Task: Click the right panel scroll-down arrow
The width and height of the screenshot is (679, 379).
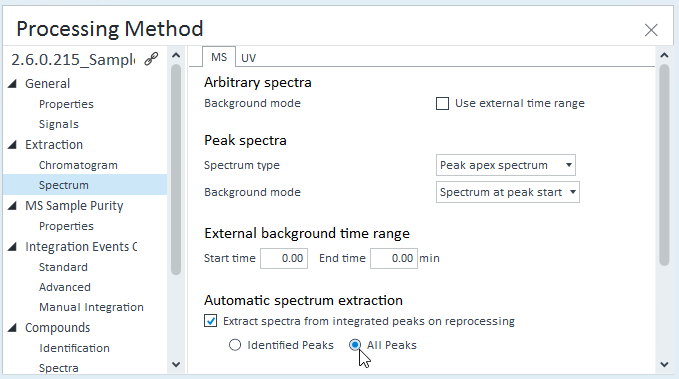Action: click(x=664, y=364)
